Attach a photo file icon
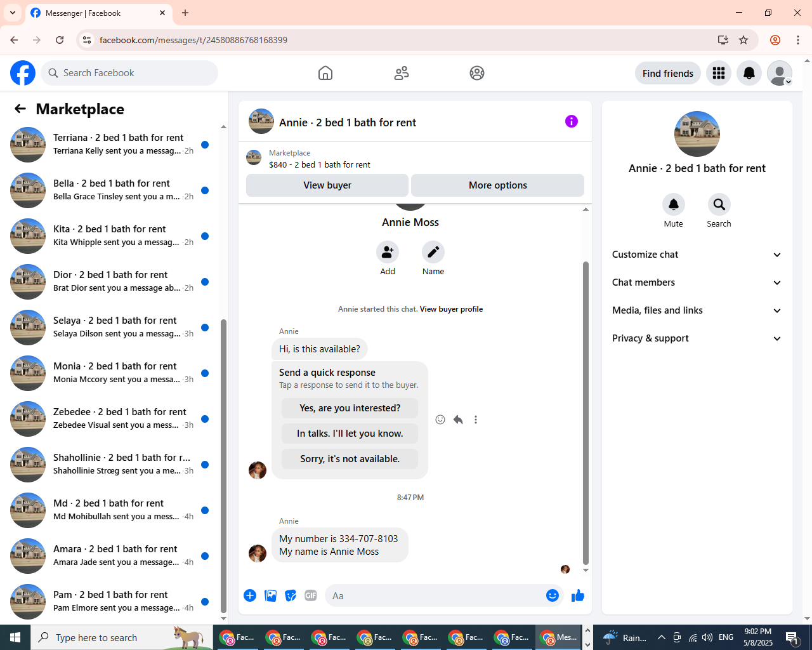Image resolution: width=812 pixels, height=650 pixels. [270, 595]
